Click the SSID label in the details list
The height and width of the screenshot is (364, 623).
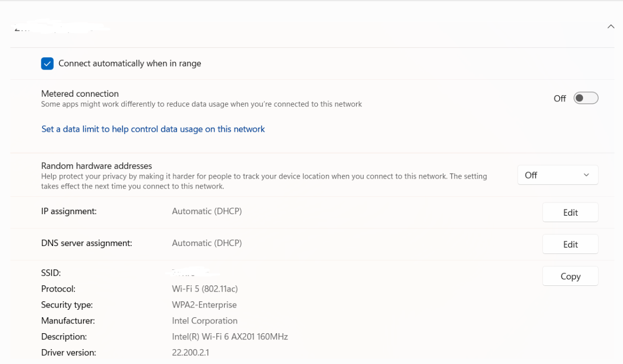(x=50, y=273)
